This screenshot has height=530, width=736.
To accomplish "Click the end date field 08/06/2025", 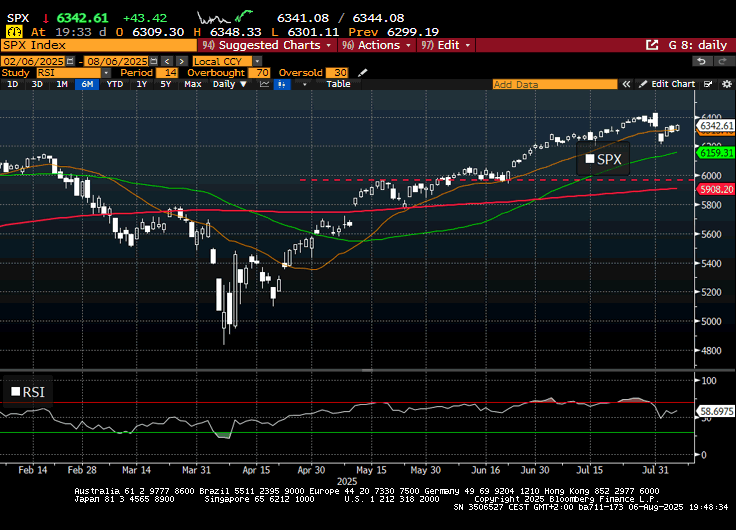I will [x=117, y=61].
